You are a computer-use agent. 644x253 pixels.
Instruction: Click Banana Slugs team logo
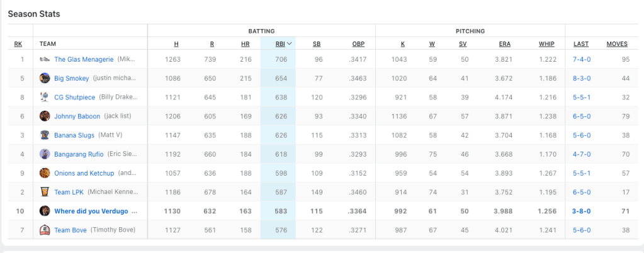(x=45, y=135)
